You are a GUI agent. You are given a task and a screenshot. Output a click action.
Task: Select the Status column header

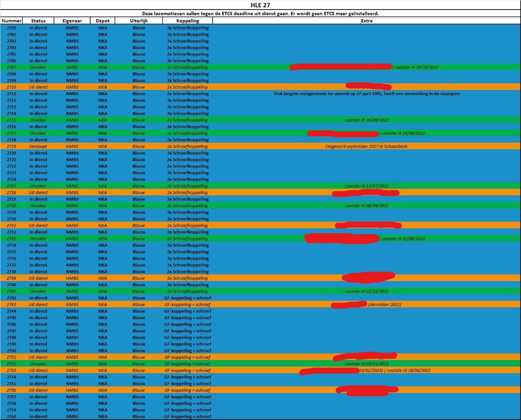(x=38, y=21)
